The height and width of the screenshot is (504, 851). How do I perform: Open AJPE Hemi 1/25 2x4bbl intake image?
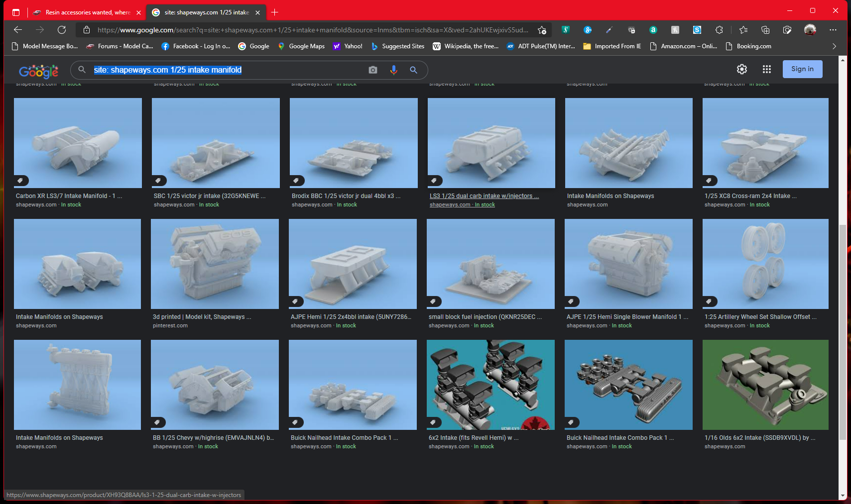(x=353, y=264)
